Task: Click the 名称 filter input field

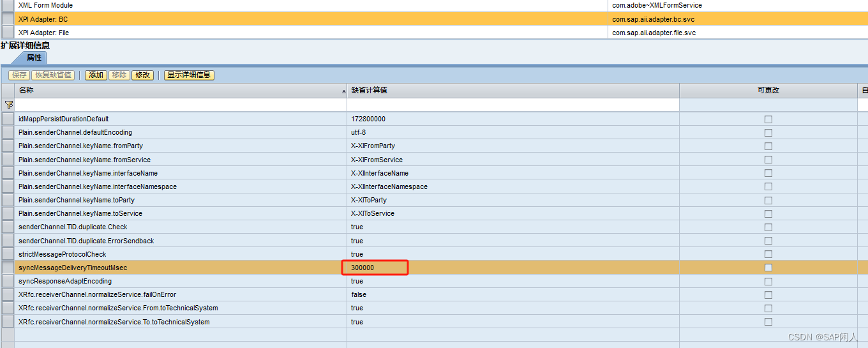Action: point(181,104)
